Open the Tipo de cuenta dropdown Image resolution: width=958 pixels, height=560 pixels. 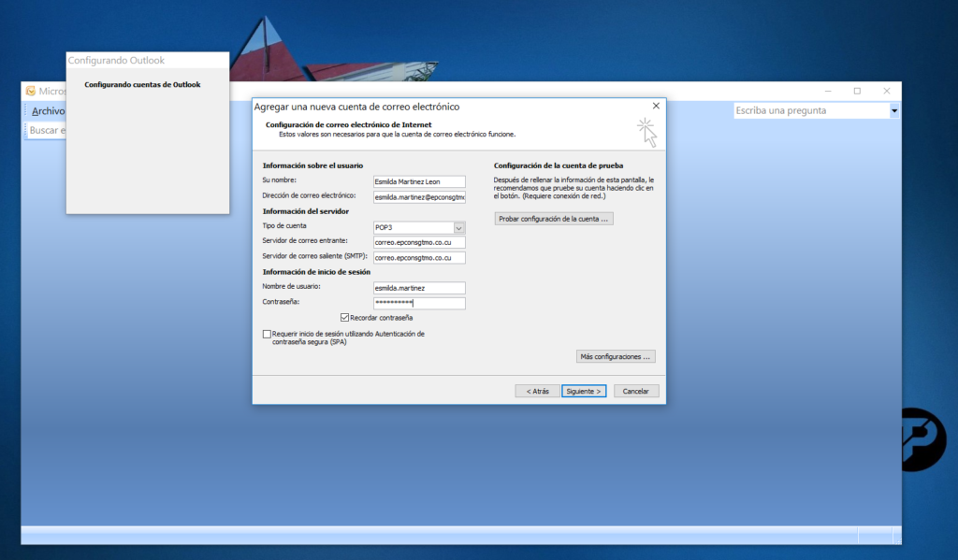pyautogui.click(x=458, y=227)
